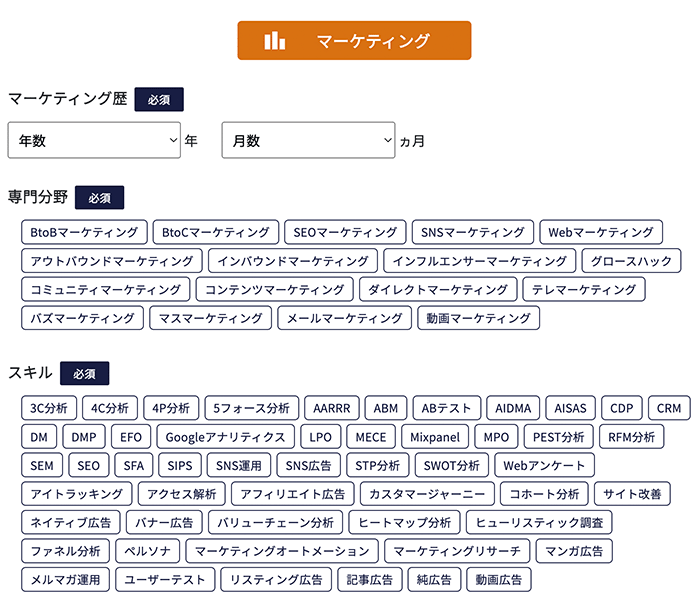
Task: Select the アクセス解析 skill tag
Action: point(182,494)
